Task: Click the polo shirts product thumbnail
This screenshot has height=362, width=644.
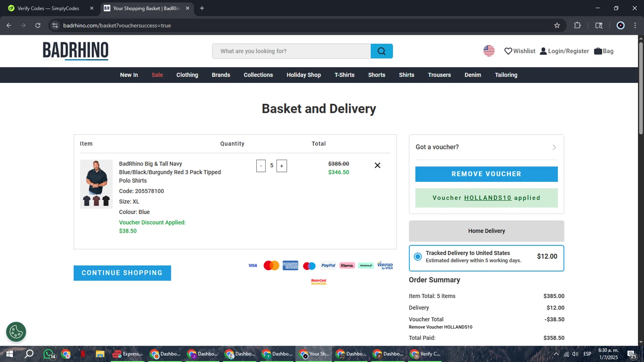Action: [96, 184]
